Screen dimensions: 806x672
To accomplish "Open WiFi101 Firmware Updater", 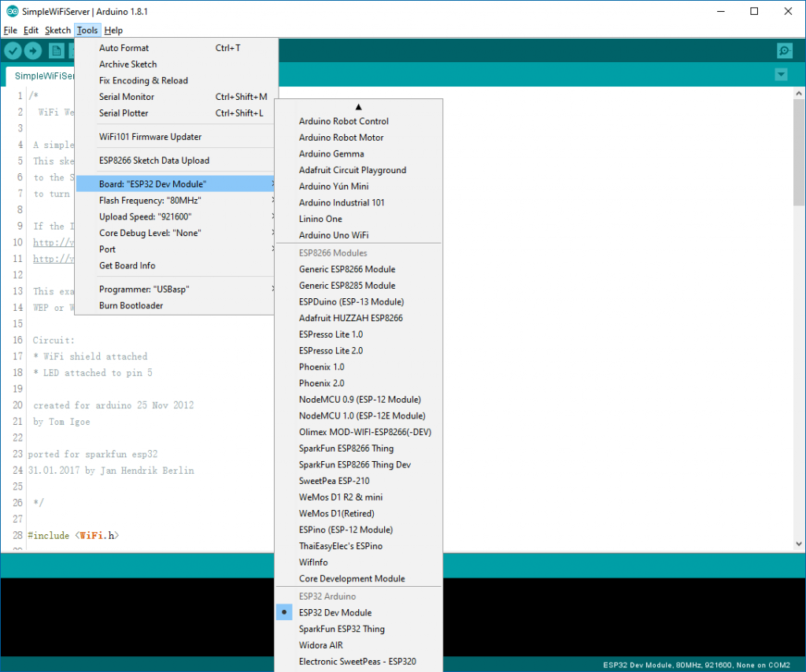I will click(x=176, y=137).
